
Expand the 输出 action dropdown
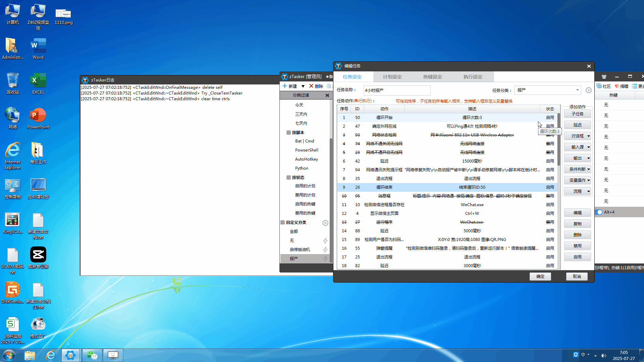click(x=588, y=158)
